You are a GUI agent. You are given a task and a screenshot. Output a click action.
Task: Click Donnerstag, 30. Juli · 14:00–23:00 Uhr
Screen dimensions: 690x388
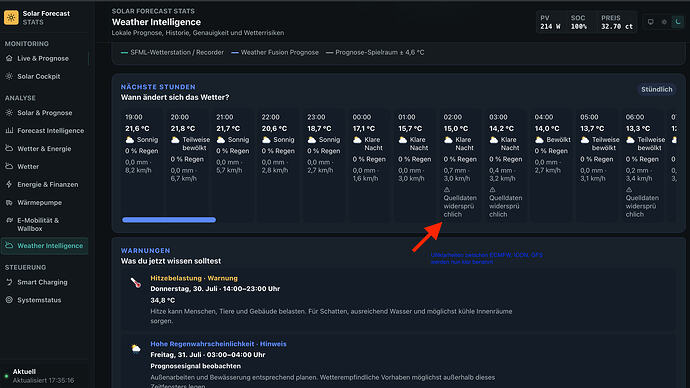215,289
